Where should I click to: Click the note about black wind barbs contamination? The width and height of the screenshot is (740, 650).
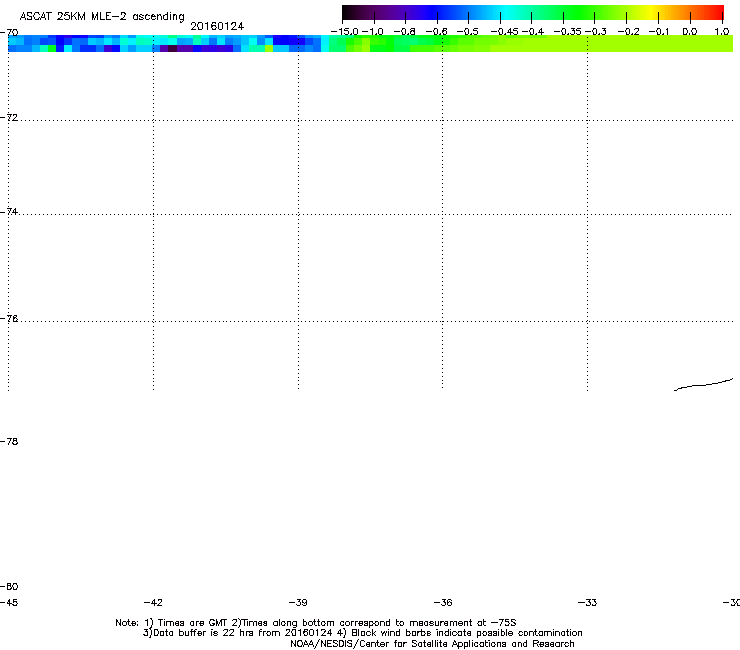(460, 633)
